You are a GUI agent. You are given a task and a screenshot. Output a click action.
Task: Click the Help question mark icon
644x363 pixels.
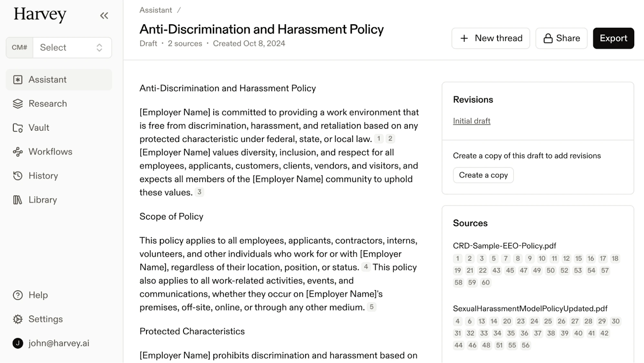[x=18, y=295]
